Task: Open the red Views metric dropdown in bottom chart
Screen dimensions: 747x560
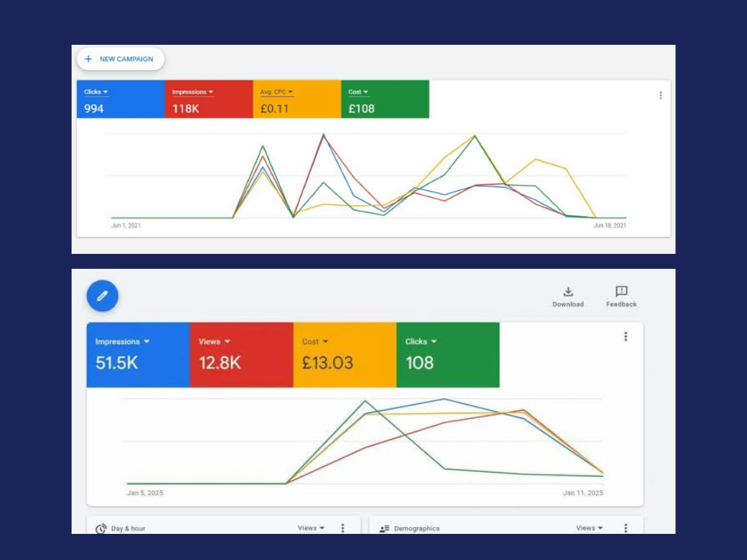Action: (214, 341)
